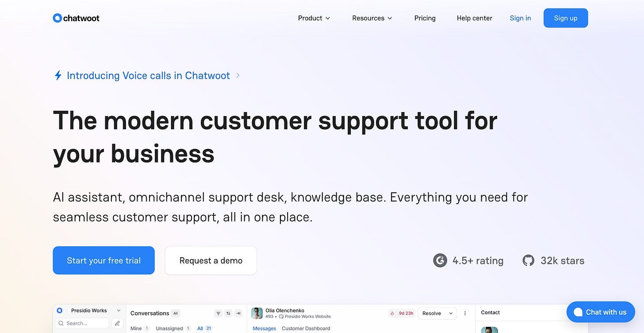644x333 pixels.
Task: Open the Help center link
Action: 475,18
